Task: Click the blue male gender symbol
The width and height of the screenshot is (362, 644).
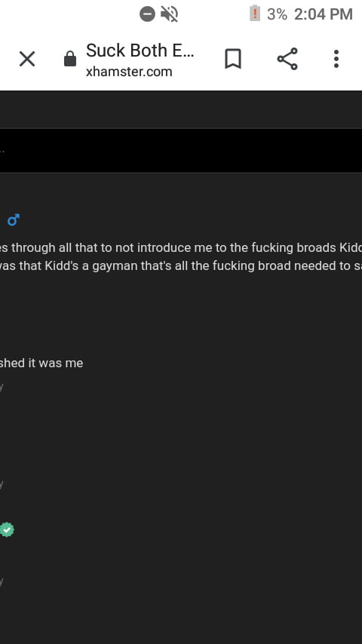Action: point(14,220)
